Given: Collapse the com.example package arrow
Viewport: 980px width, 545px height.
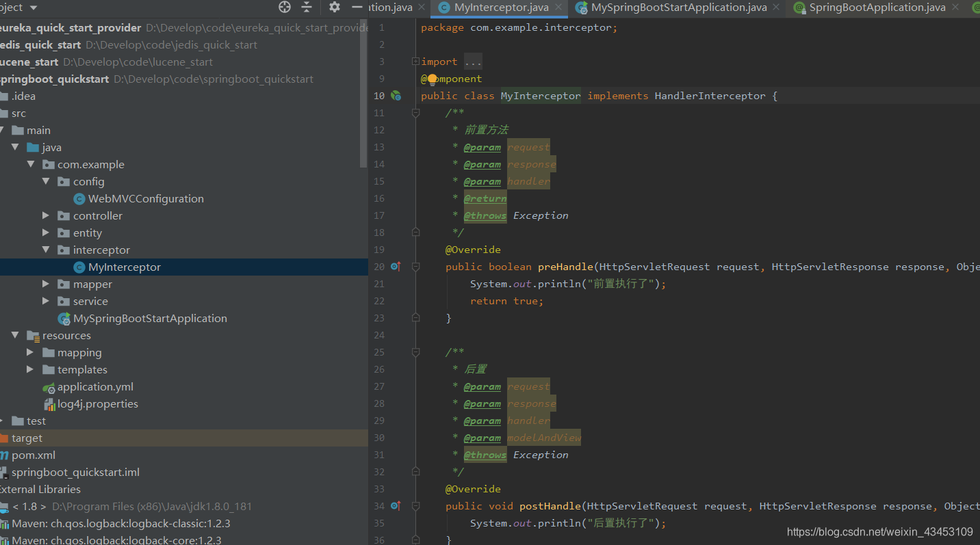Looking at the screenshot, I should pos(31,164).
